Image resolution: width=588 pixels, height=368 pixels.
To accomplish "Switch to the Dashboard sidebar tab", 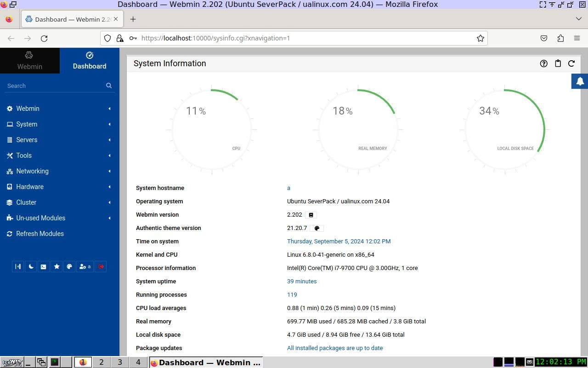I will click(90, 61).
